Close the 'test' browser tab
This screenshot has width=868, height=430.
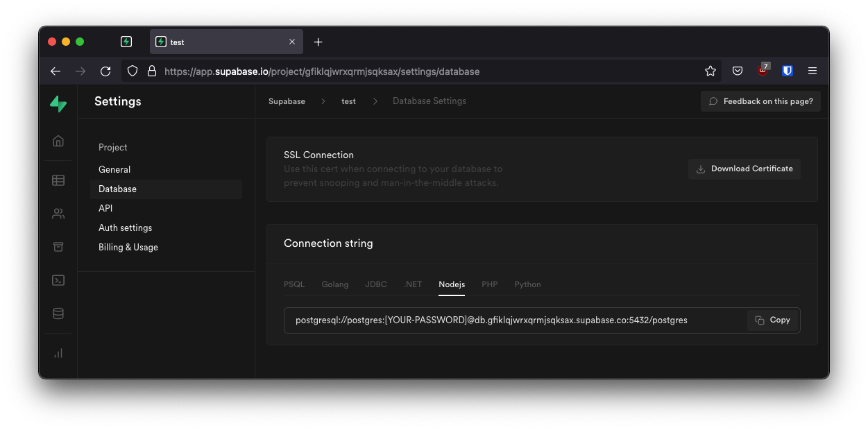[x=292, y=42]
